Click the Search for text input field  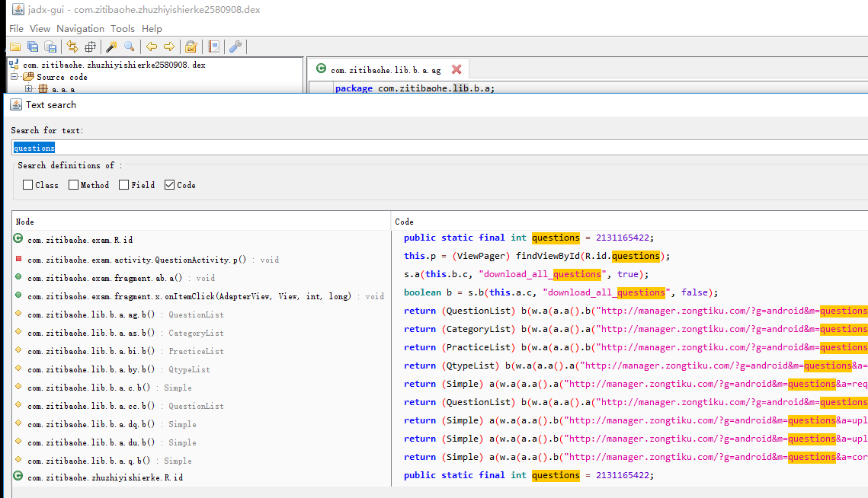(440, 148)
